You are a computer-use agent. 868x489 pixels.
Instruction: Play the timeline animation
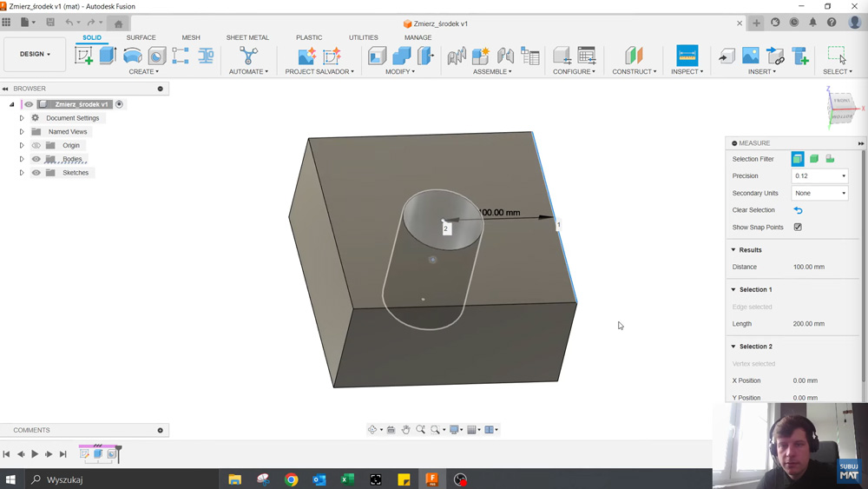point(35,454)
